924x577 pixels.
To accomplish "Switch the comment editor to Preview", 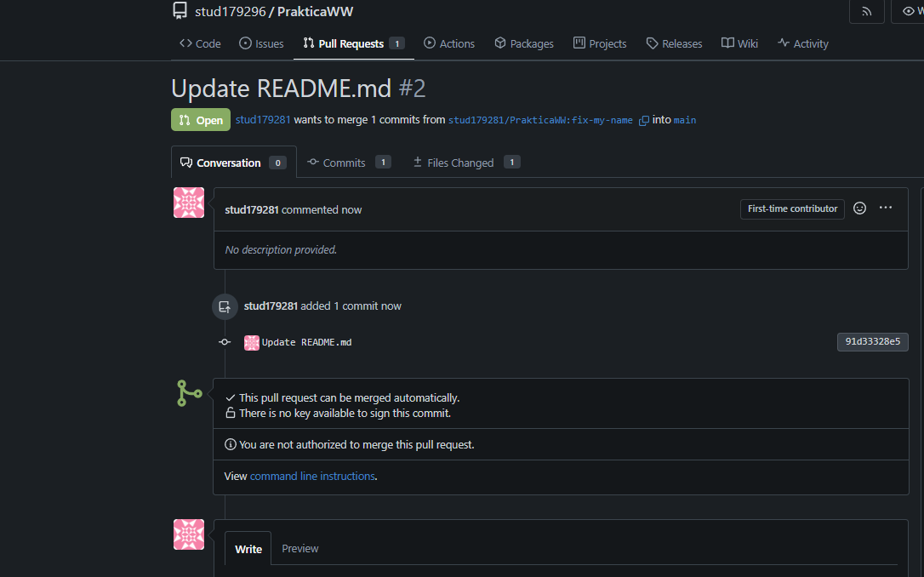I will tap(300, 549).
